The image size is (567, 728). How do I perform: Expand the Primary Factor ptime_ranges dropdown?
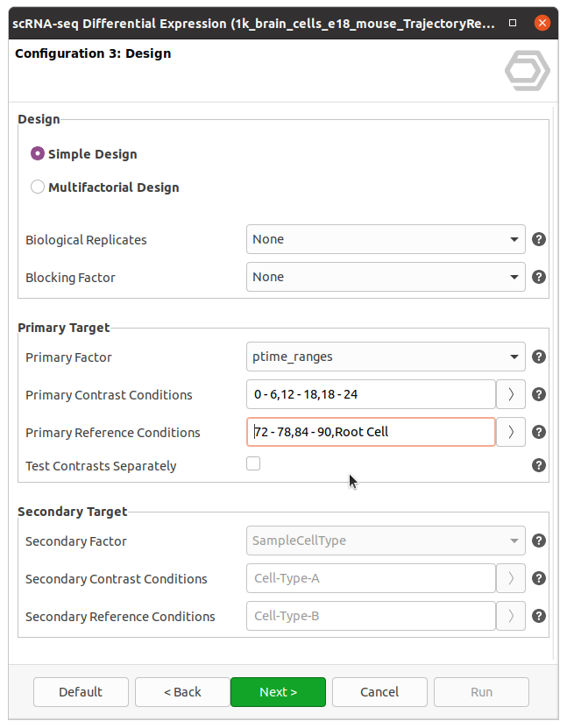tap(386, 357)
